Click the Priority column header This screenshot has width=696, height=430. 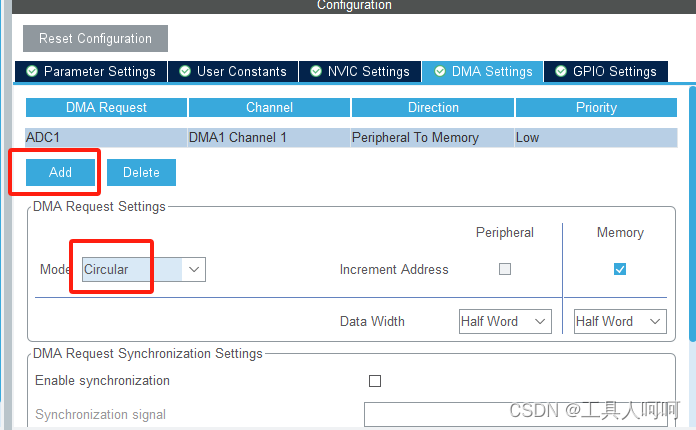596,107
